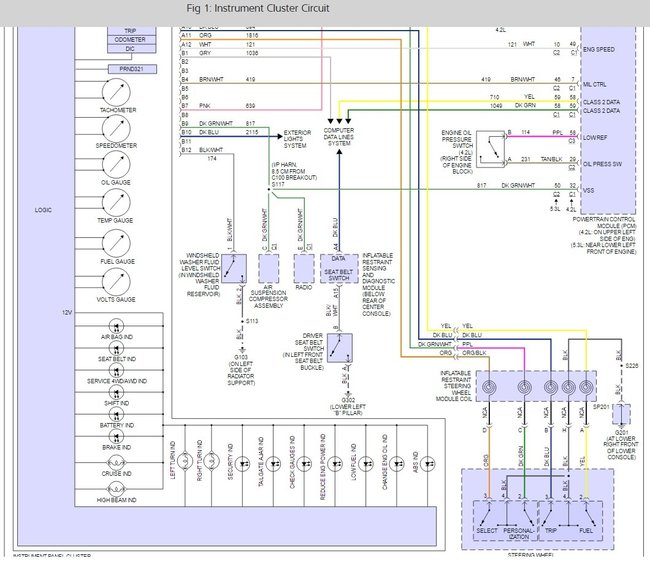The width and height of the screenshot is (650, 569).
Task: Click the G201 ground box symbol
Action: pos(621,414)
